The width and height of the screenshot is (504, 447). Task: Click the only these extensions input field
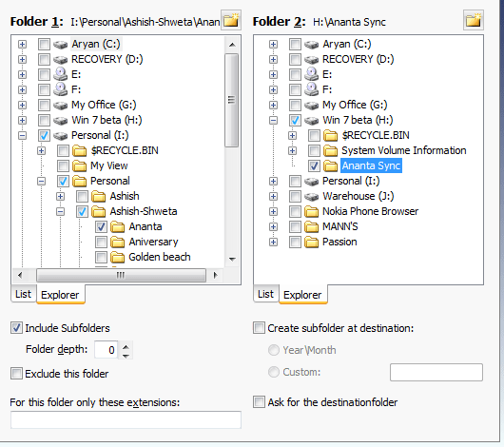pyautogui.click(x=126, y=419)
